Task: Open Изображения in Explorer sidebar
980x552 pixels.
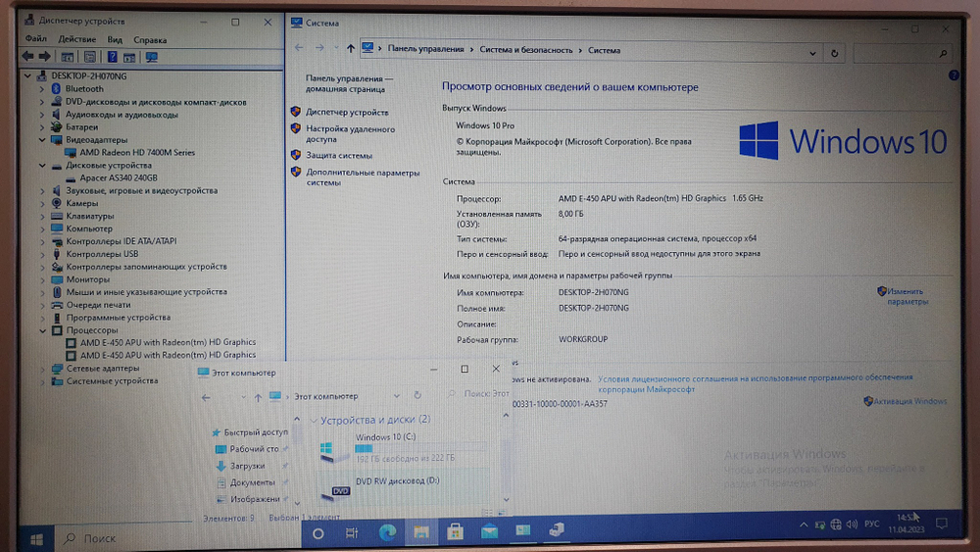Action: (255, 499)
